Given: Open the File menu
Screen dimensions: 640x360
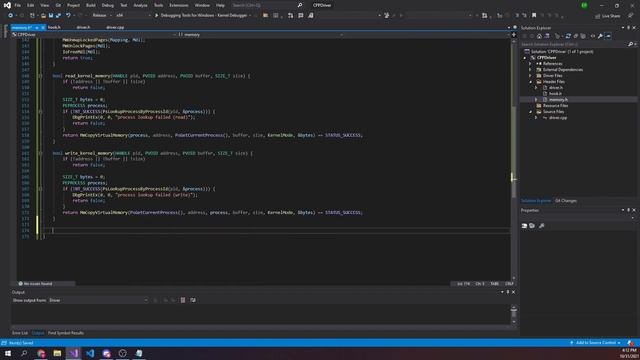Looking at the screenshot, I should click(18, 5).
